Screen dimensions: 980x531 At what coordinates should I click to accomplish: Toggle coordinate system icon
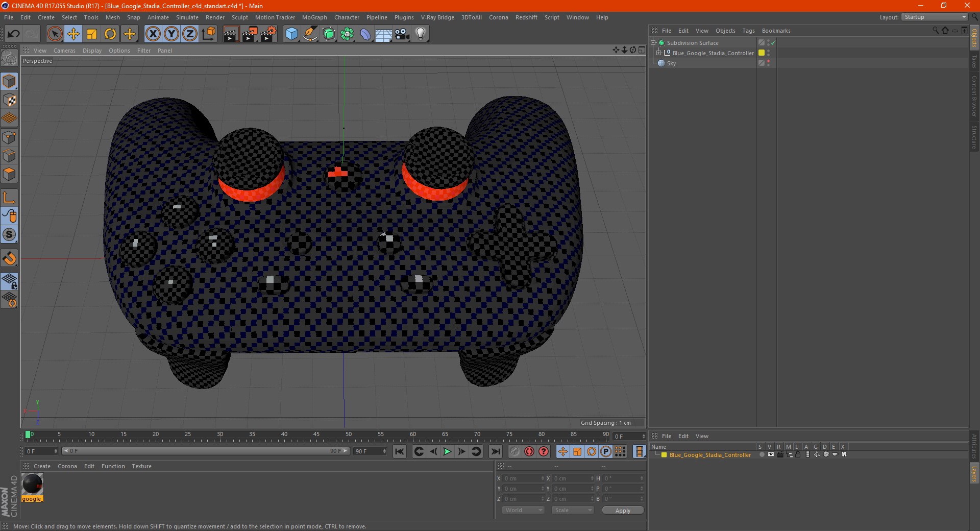pos(209,34)
